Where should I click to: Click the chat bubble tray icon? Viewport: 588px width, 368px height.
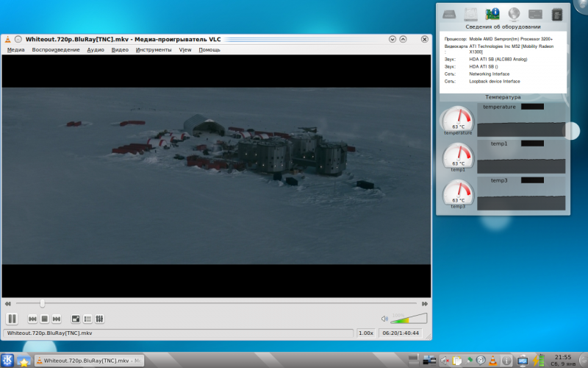481,361
